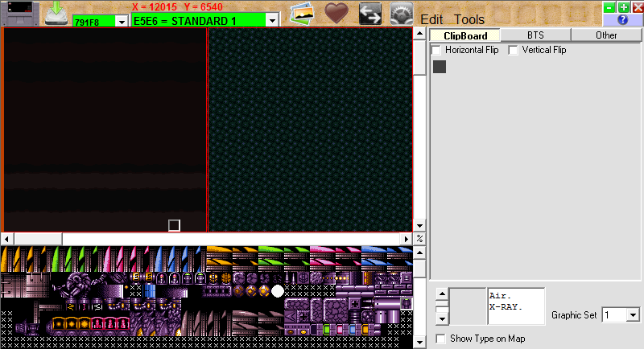Image resolution: width=644 pixels, height=349 pixels.
Task: Open the gear settings icon
Action: click(401, 14)
